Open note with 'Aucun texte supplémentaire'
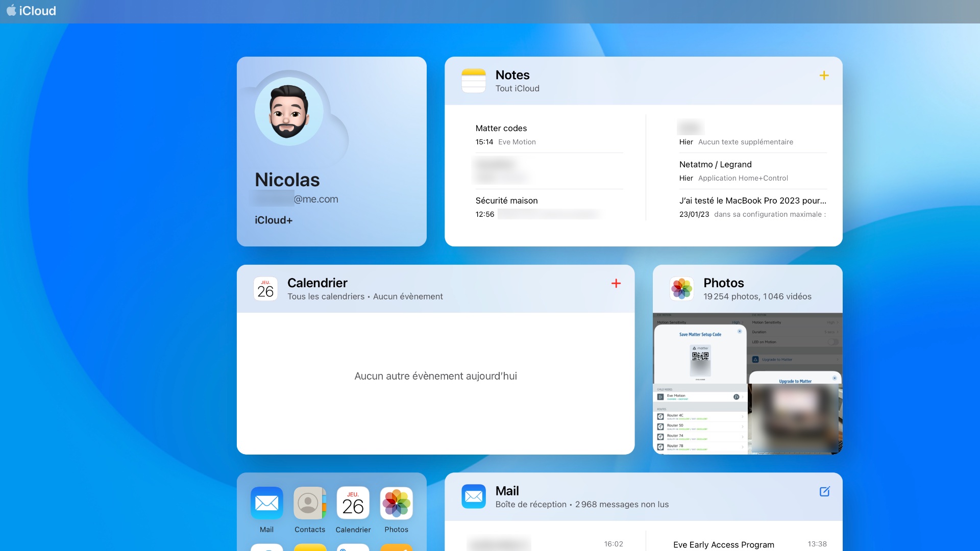This screenshot has width=980, height=551. tap(753, 135)
